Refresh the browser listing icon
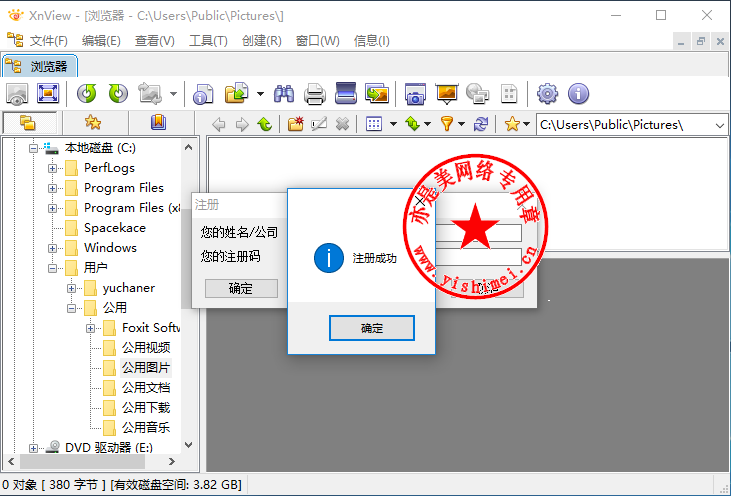Image resolution: width=731 pixels, height=496 pixels. click(x=481, y=124)
